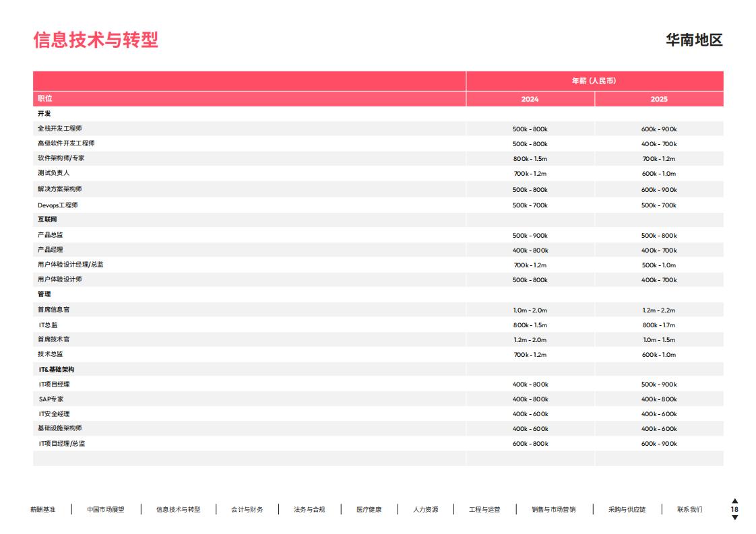Go to next page with down arrow
The width and height of the screenshot is (756, 534).
click(x=735, y=518)
